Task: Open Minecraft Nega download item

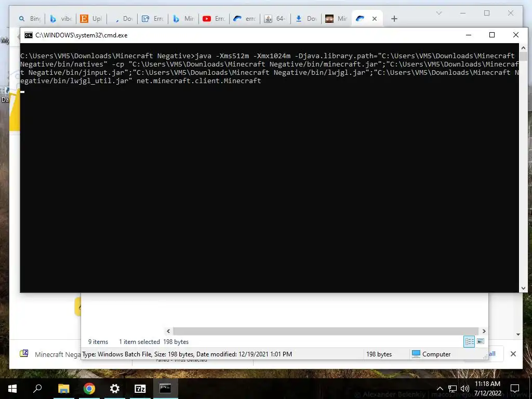Action: [58, 354]
